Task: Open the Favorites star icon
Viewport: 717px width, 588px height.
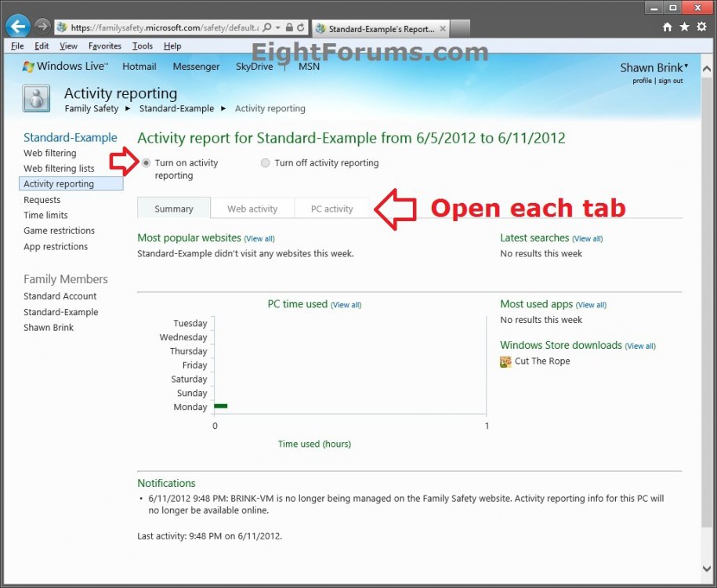Action: click(684, 27)
